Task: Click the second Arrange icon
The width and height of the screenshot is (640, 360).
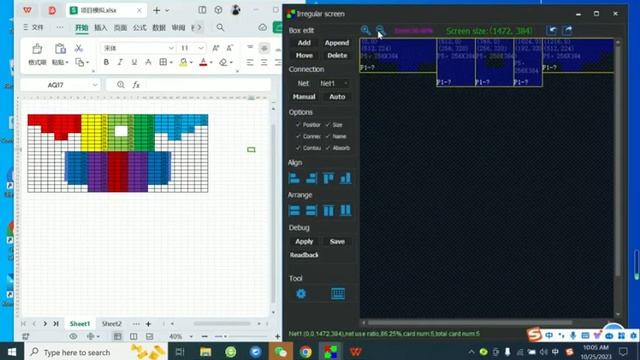Action: 311,210
